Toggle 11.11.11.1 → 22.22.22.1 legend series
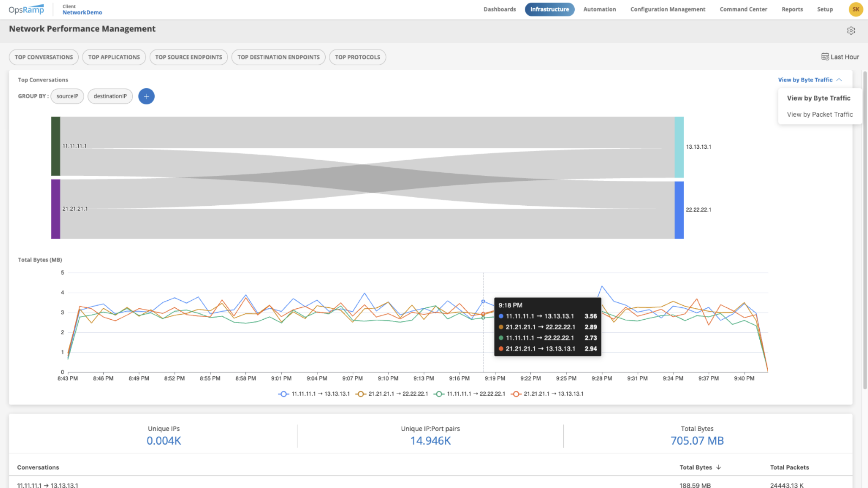This screenshot has width=868, height=488. 469,394
